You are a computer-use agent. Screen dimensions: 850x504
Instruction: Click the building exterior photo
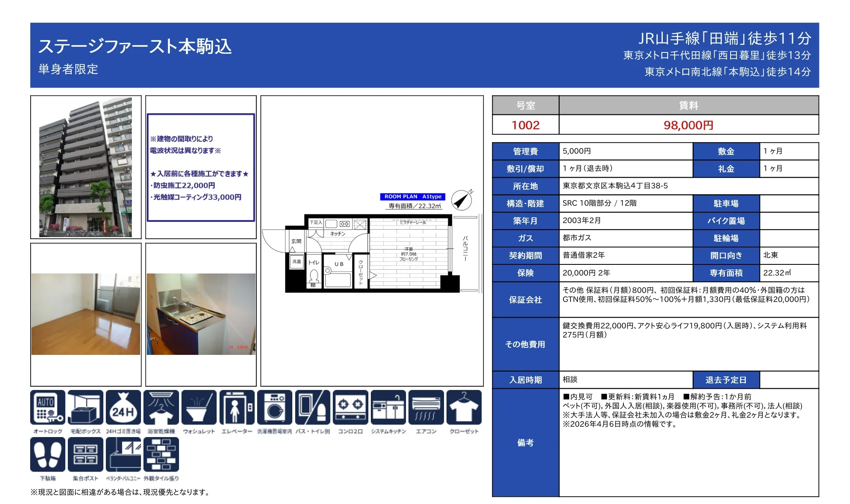(x=86, y=167)
